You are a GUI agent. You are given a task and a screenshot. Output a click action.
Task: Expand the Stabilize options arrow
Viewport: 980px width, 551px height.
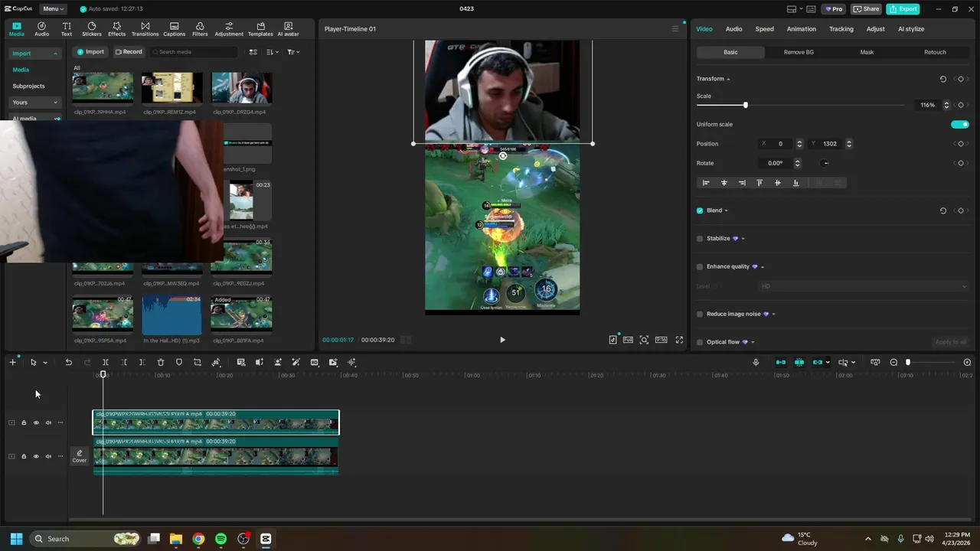pos(743,239)
